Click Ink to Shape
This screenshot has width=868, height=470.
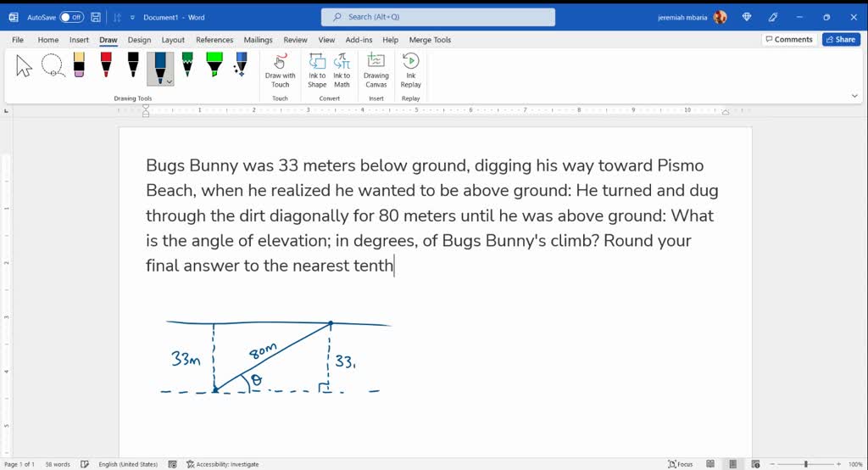click(x=317, y=70)
